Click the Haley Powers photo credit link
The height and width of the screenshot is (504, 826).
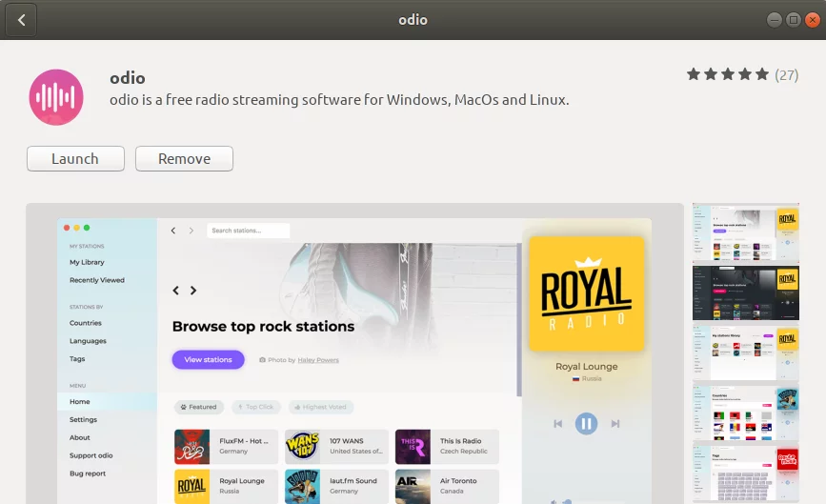pos(318,360)
